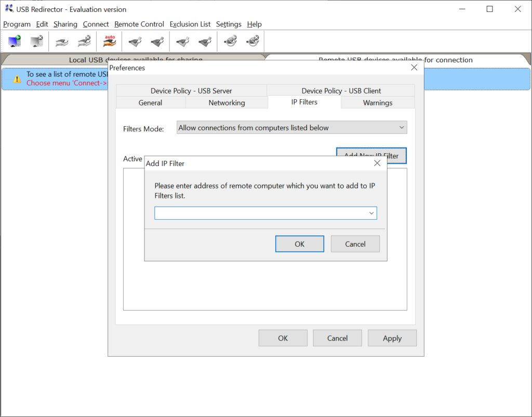Viewport: 532px width, 417px height.
Task: Click the Apply button in Preferences
Action: 392,338
